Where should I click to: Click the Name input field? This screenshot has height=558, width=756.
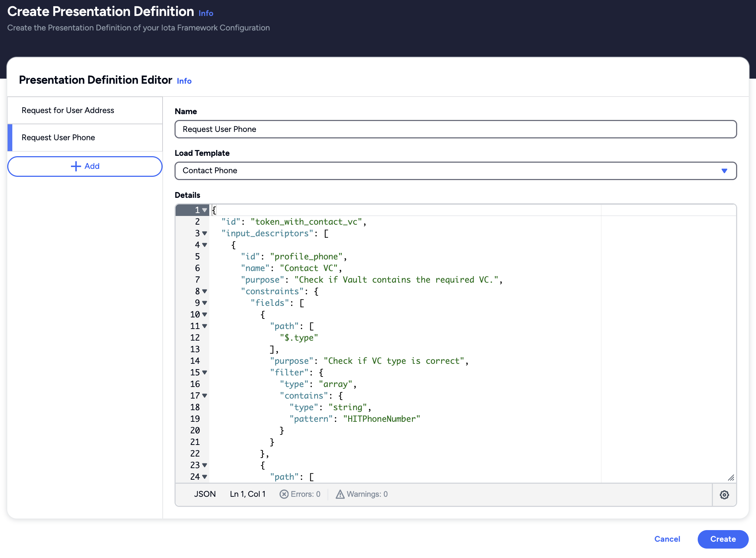pos(456,129)
